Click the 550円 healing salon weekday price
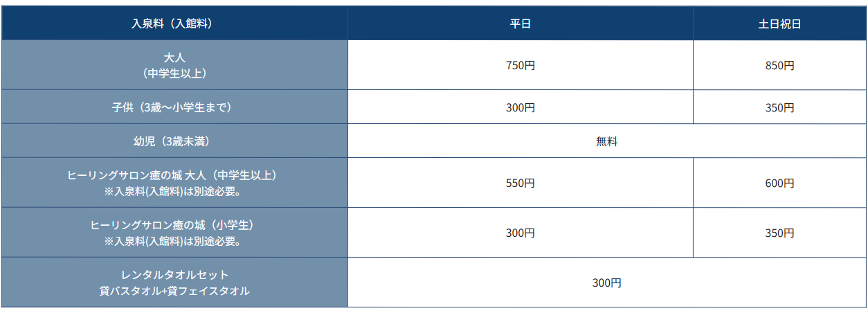Image resolution: width=868 pixels, height=313 pixels. coord(521,184)
